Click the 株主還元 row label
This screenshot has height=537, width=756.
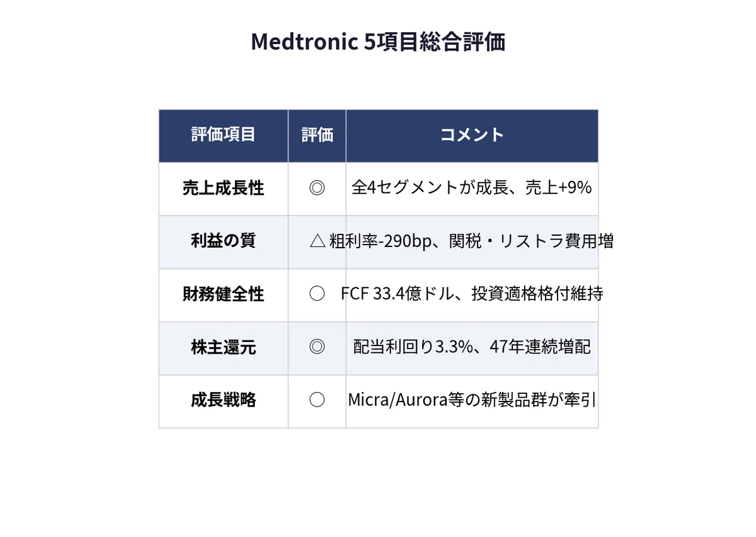224,347
